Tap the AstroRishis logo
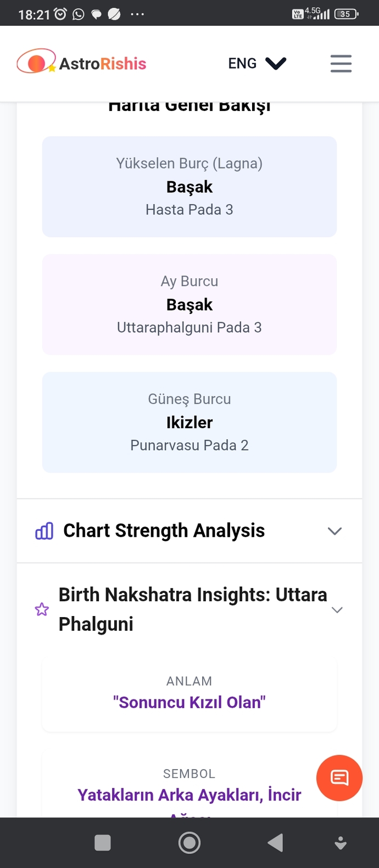The width and height of the screenshot is (379, 868). (81, 63)
